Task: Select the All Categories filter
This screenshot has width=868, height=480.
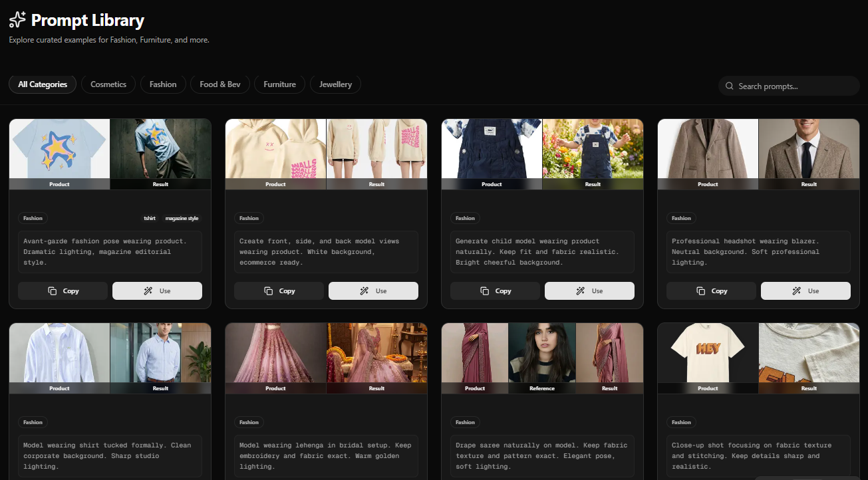Action: [43, 84]
